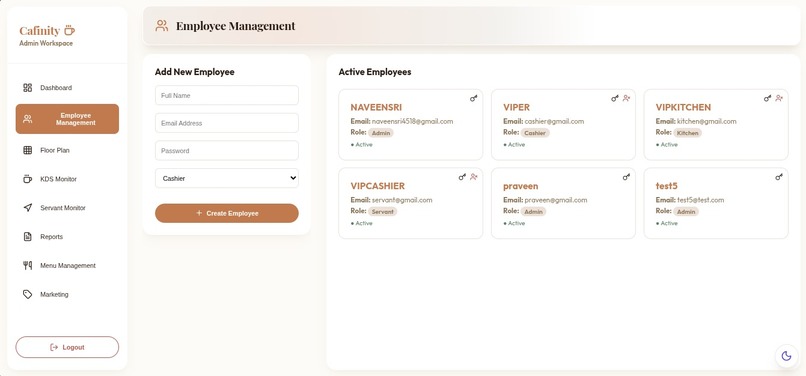The width and height of the screenshot is (806, 376).
Task: Click the email kitchen@gmail.com
Action: (706, 121)
